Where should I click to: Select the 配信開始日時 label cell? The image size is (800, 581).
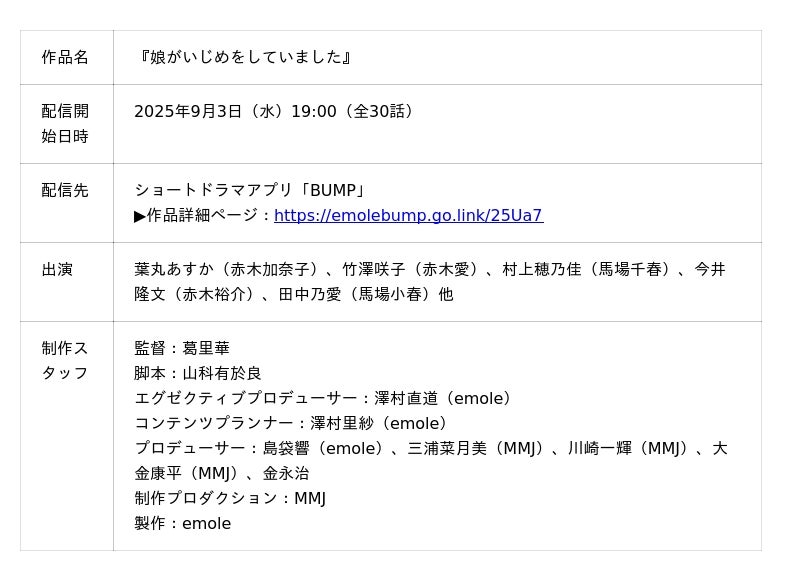pos(65,123)
